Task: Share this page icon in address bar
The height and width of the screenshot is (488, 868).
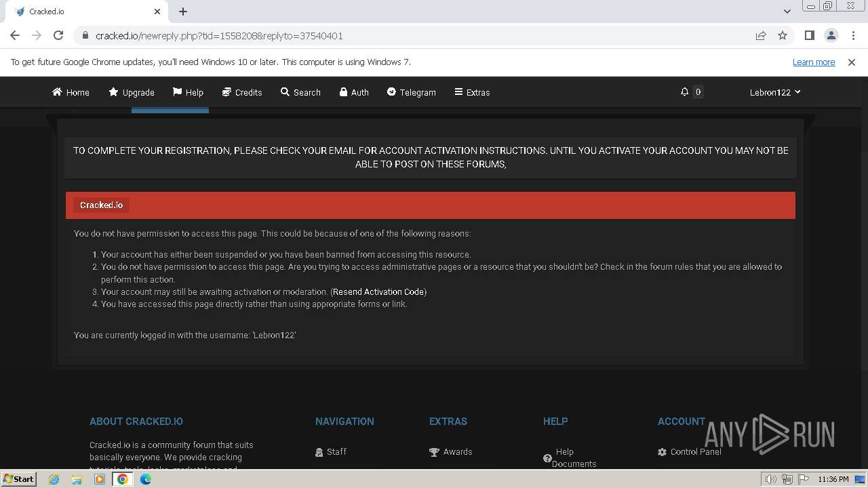Action: click(761, 35)
